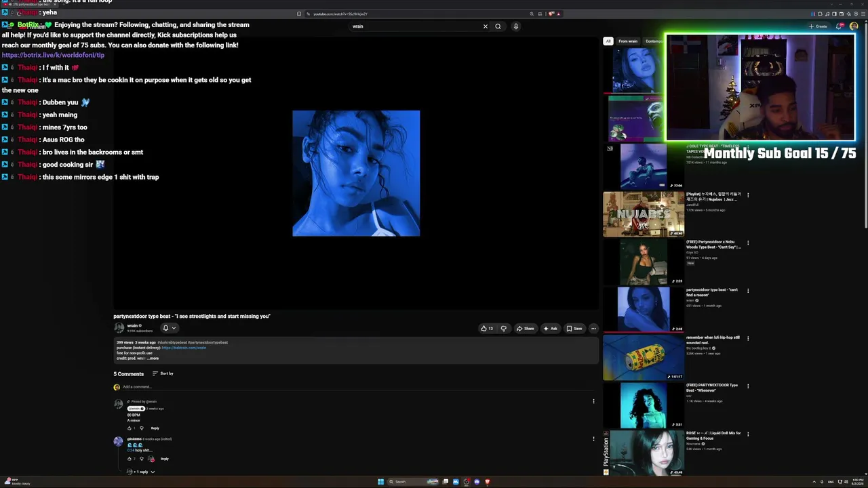868x488 pixels.
Task: Open the Nujabes jazz playlist thumbnail
Action: coord(644,214)
